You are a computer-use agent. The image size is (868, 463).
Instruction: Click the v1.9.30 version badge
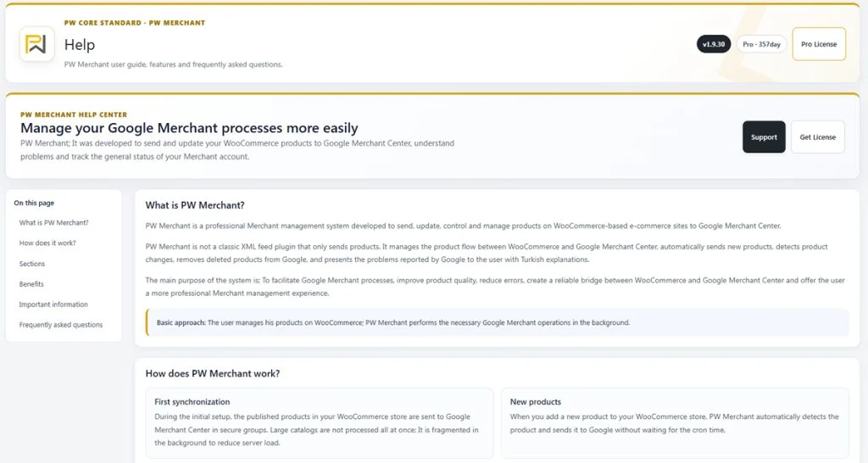tap(714, 44)
